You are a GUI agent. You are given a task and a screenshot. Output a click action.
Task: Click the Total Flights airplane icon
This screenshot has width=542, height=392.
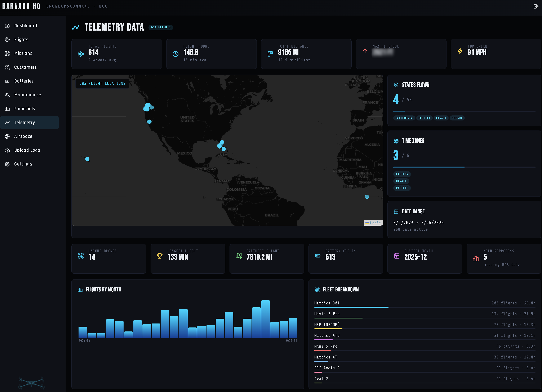click(81, 54)
